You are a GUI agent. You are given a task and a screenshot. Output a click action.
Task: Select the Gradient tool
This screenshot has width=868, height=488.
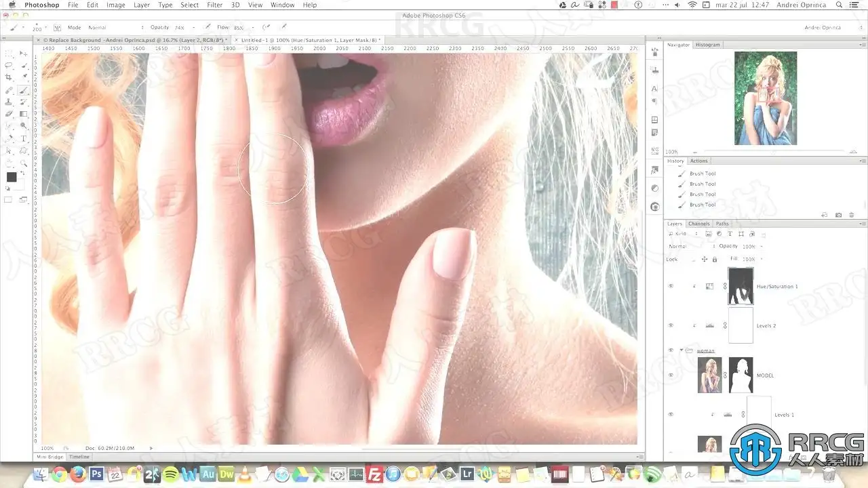click(24, 114)
